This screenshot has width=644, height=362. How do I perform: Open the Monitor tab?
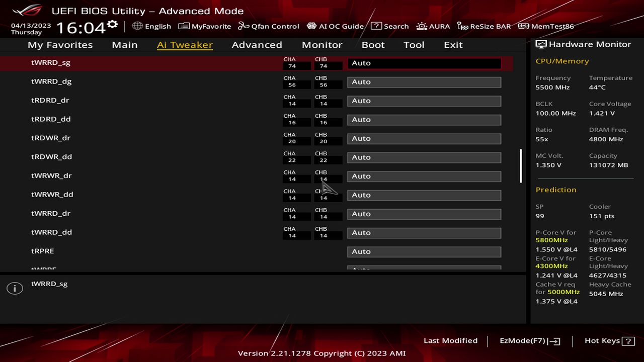click(x=322, y=45)
